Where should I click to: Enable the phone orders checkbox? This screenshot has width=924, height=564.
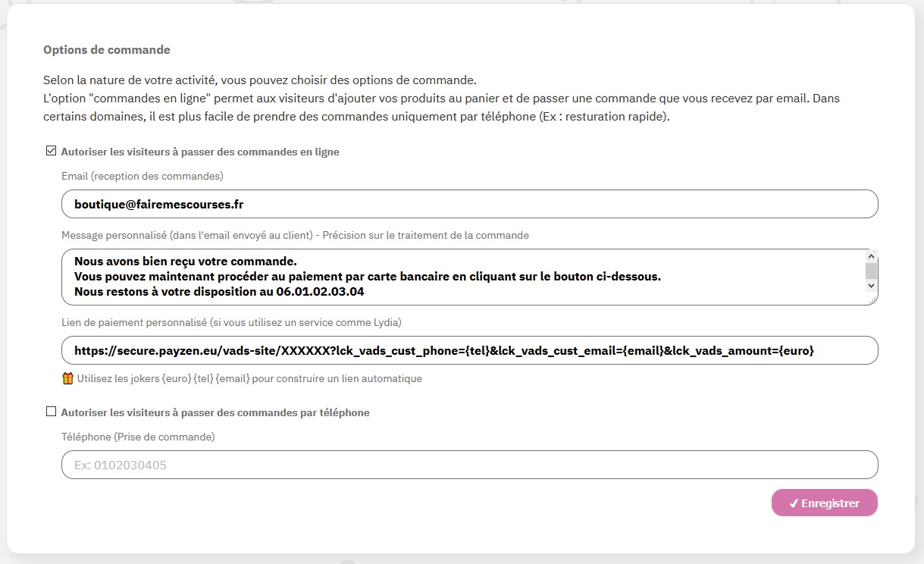[x=52, y=412]
